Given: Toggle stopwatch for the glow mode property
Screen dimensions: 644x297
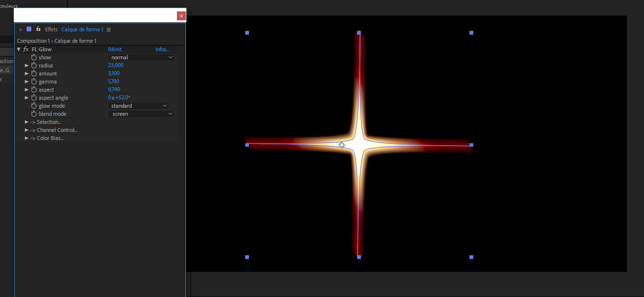Looking at the screenshot, I should coord(34,106).
